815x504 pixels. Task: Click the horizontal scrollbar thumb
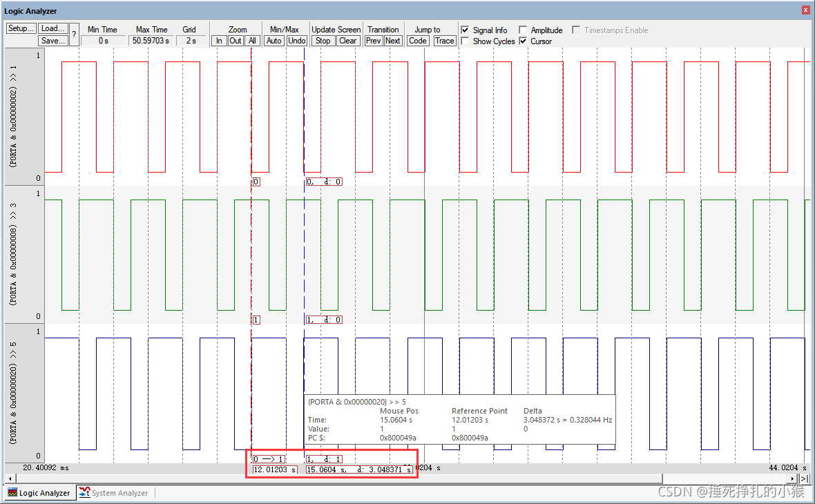point(339,478)
